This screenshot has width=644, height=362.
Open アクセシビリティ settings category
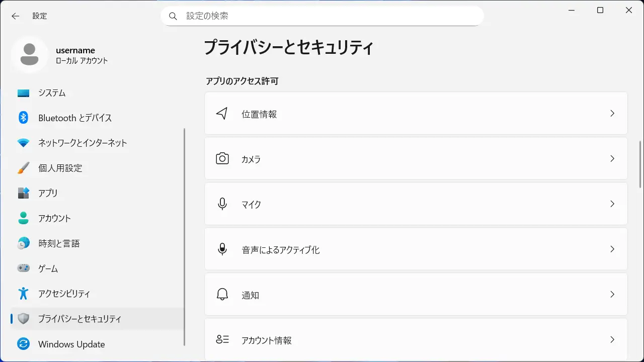click(x=64, y=294)
